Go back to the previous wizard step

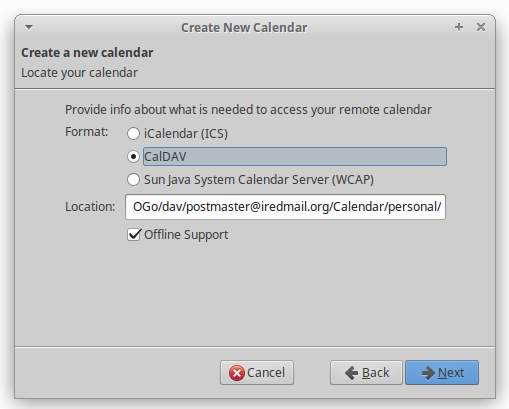366,373
